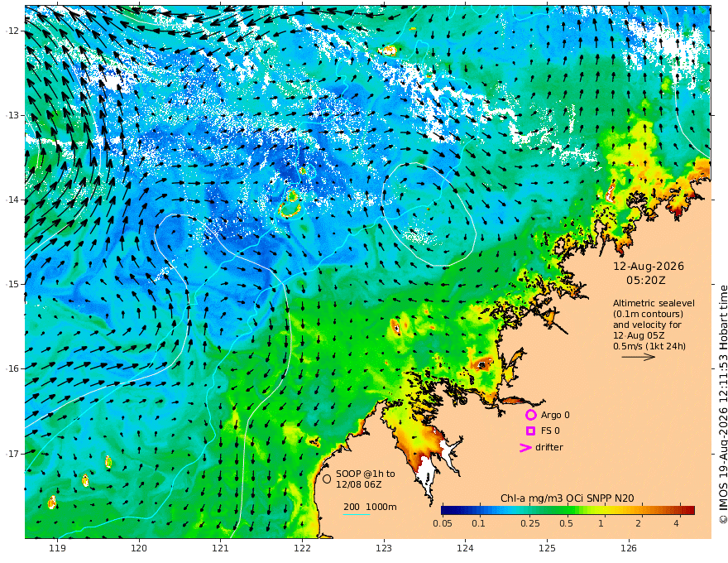This screenshot has height=563, width=728.
Task: Click longitude axis label 126
Action: pyautogui.click(x=629, y=549)
